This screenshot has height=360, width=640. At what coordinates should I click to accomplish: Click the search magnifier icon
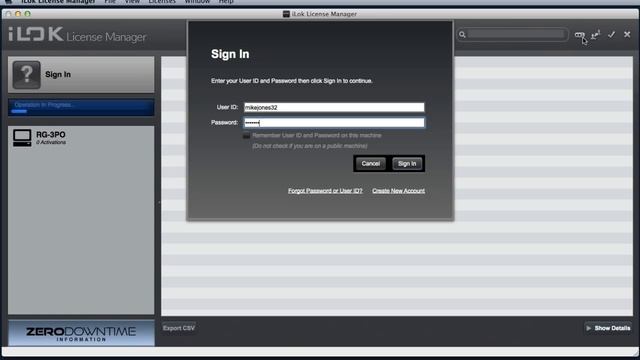pyautogui.click(x=462, y=35)
